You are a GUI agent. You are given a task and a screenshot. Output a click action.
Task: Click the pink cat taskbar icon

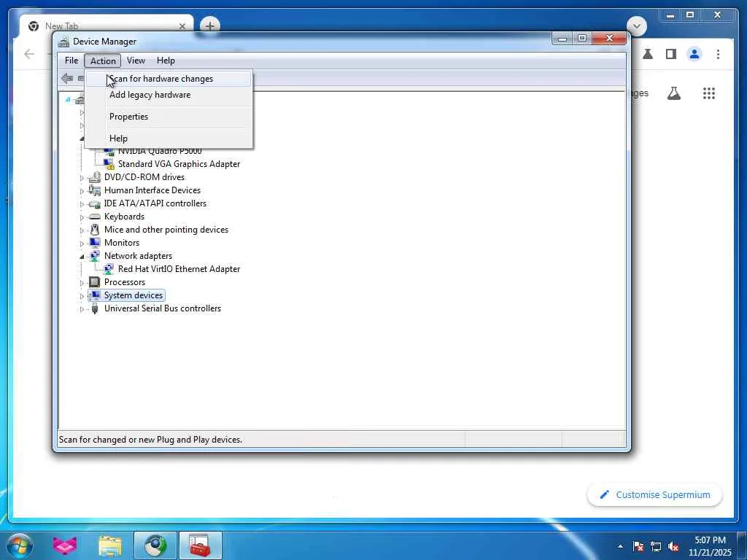coord(65,545)
